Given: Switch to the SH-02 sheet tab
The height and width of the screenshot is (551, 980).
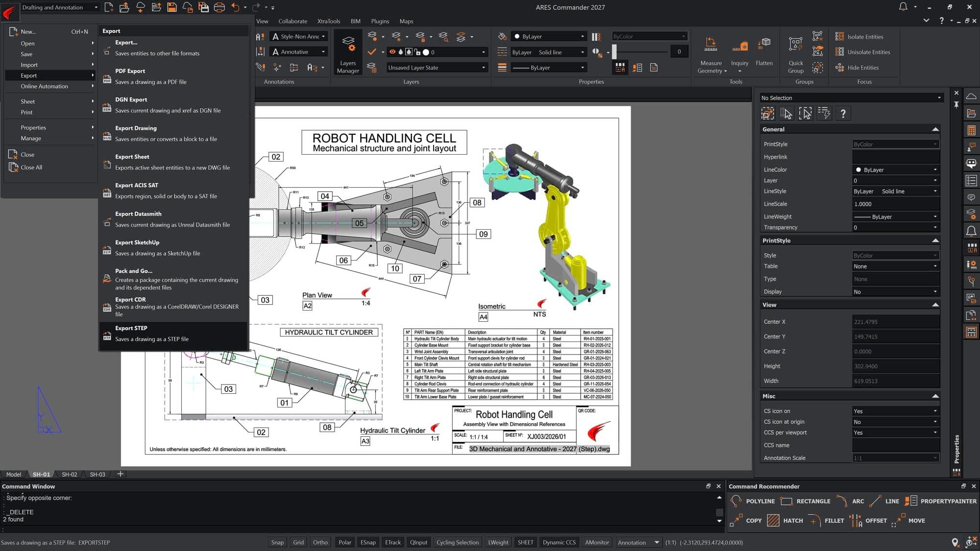Looking at the screenshot, I should (x=69, y=474).
